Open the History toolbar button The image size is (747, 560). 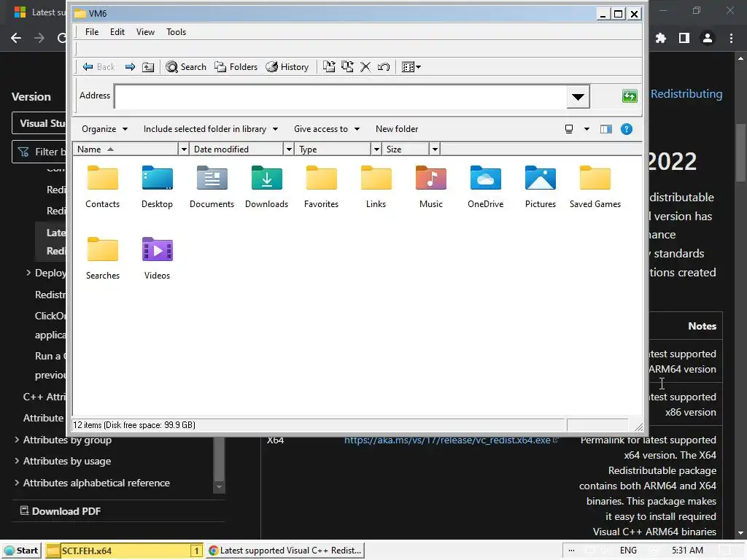click(x=287, y=67)
